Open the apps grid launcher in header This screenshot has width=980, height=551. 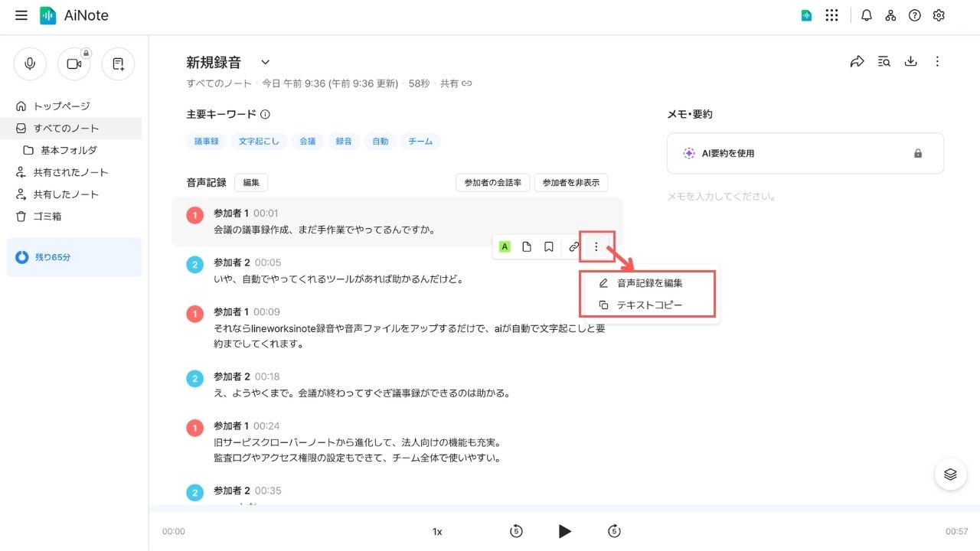coord(831,15)
